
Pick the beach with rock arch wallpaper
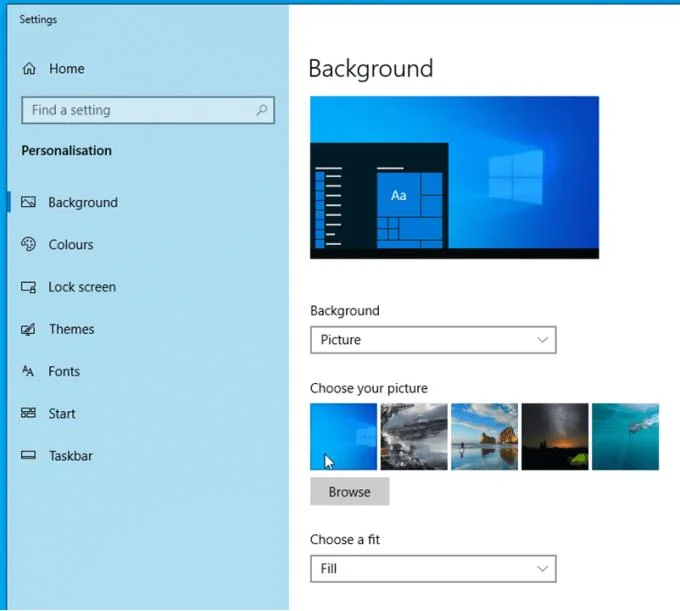pos(484,437)
